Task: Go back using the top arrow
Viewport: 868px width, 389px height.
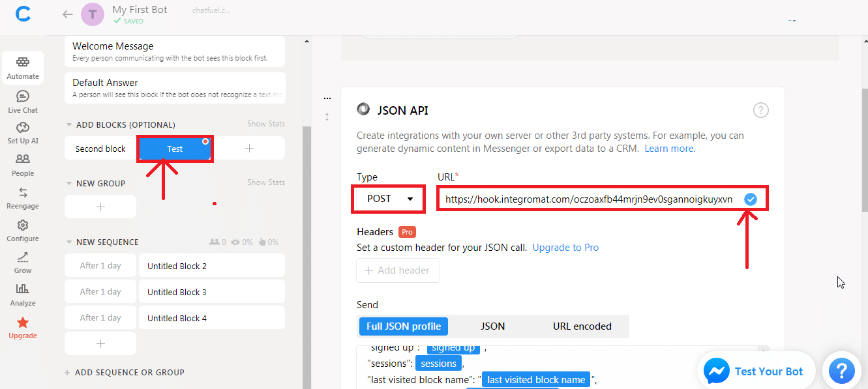Action: click(x=67, y=14)
